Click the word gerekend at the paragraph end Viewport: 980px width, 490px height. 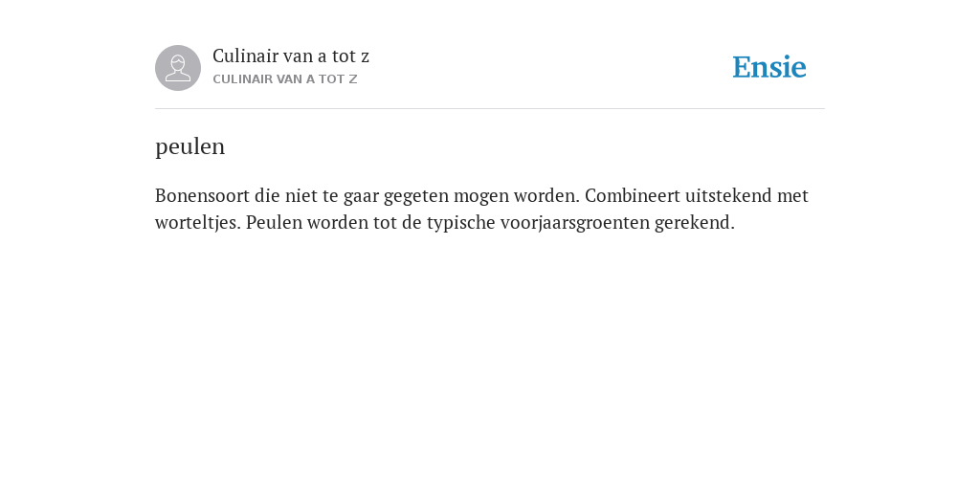pos(695,223)
